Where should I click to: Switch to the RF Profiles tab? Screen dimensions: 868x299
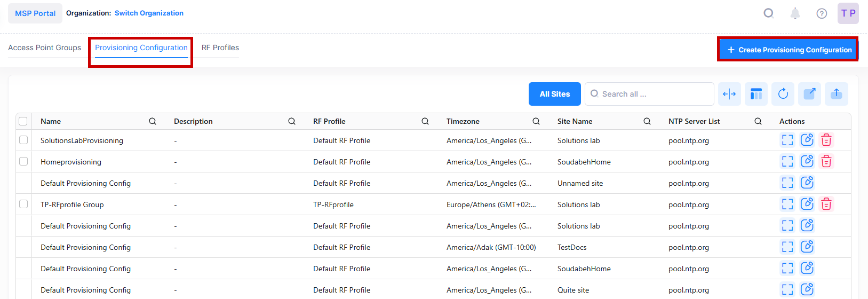(x=220, y=48)
